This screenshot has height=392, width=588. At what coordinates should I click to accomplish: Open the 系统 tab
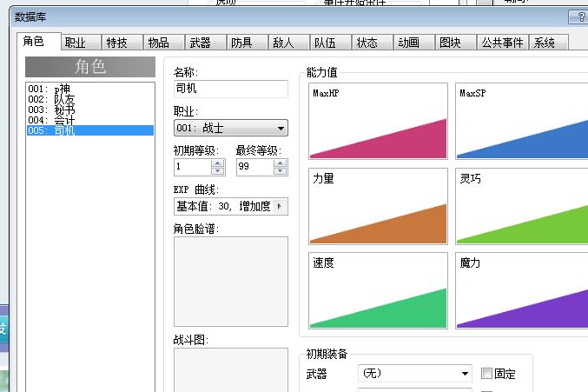(549, 43)
